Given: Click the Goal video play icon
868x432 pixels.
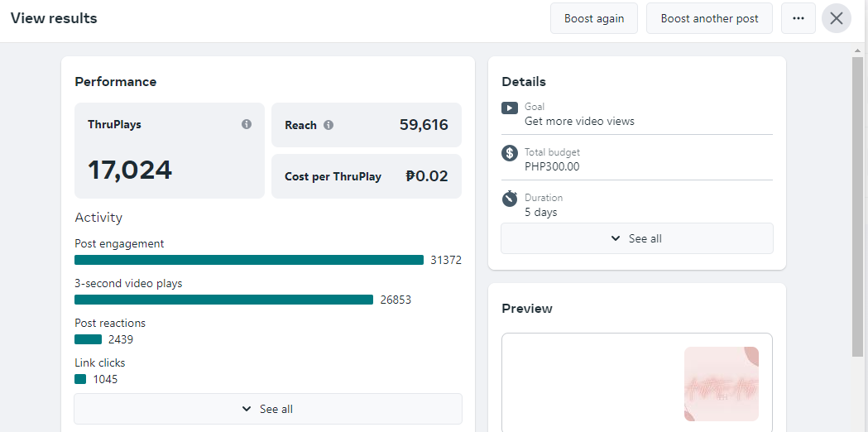Looking at the screenshot, I should click(510, 108).
